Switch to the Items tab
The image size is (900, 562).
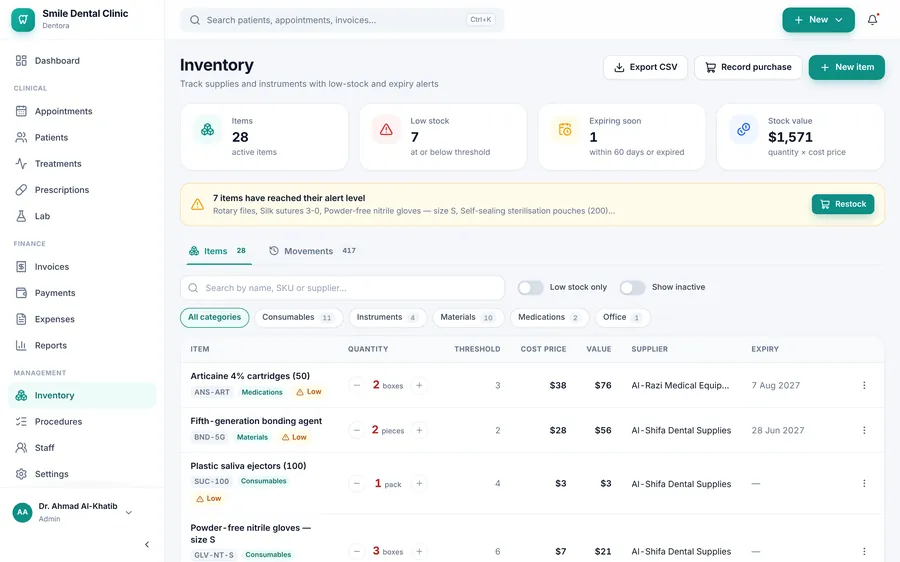[x=218, y=251]
